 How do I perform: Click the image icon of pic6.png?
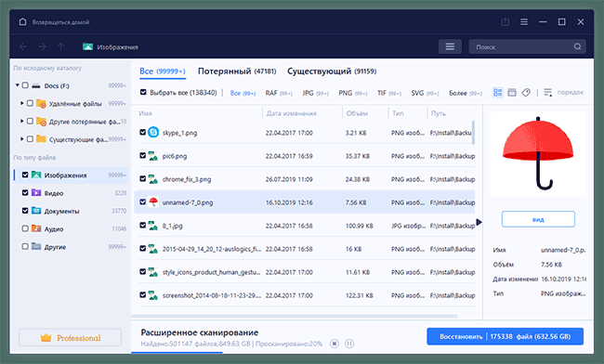(153, 156)
